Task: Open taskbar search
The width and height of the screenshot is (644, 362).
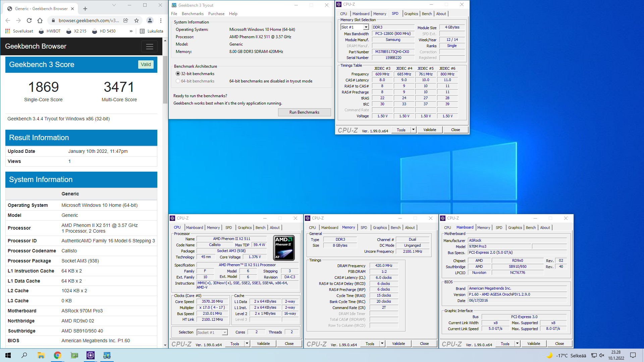Action: (24, 355)
